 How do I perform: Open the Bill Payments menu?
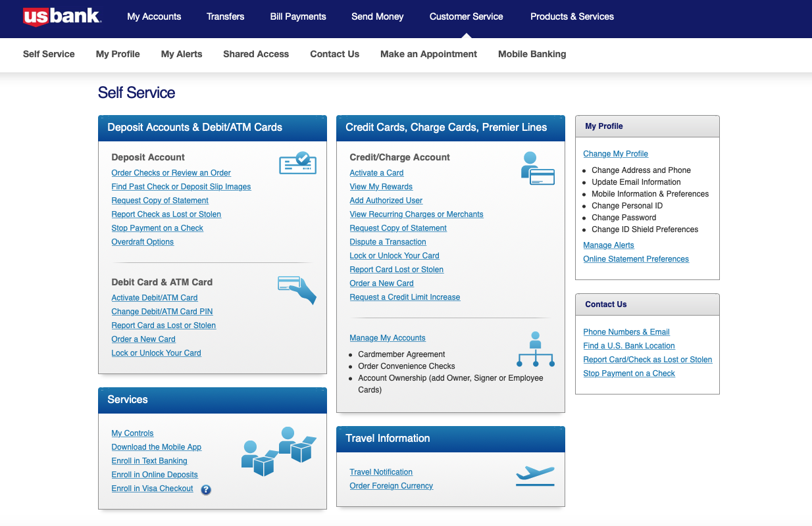pyautogui.click(x=298, y=16)
